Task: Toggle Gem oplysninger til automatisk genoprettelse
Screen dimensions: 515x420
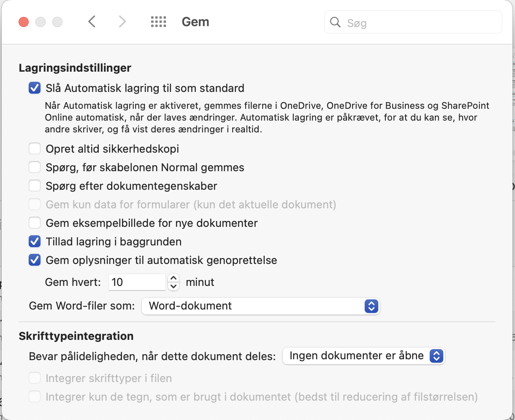Action: tap(35, 260)
